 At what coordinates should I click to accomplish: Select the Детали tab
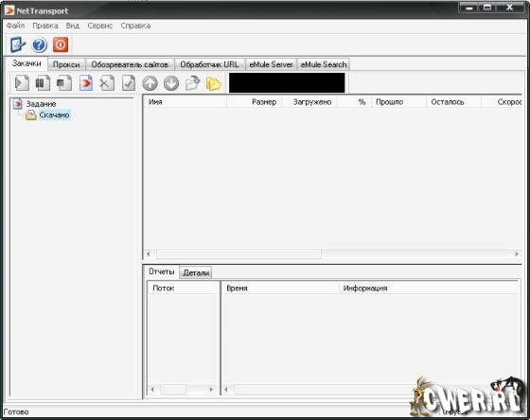(196, 272)
